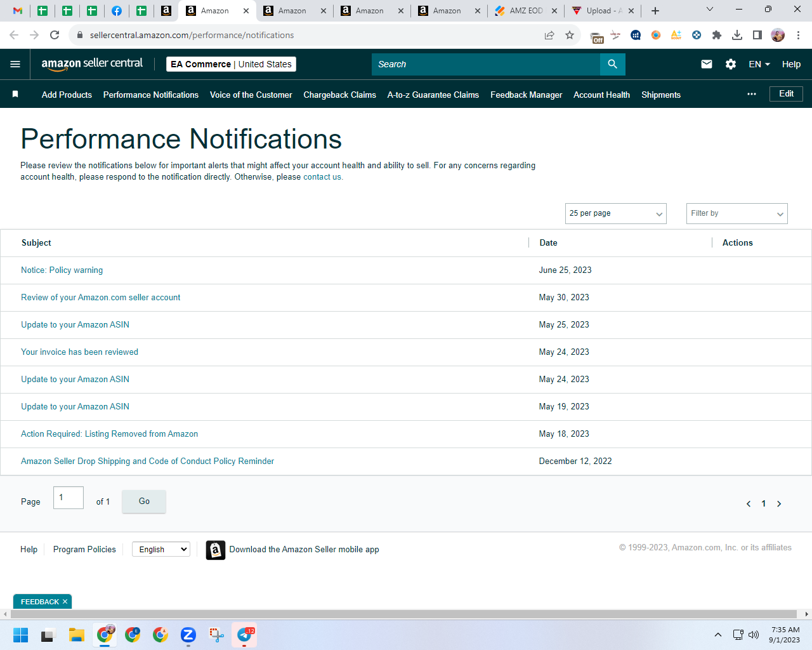Click the Search input field
The width and height of the screenshot is (812, 650).
pos(486,64)
